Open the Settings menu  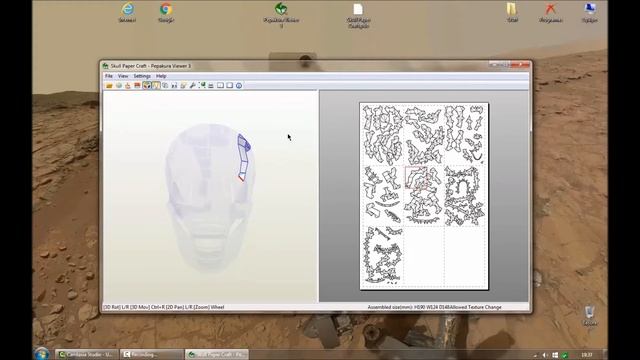[x=142, y=76]
